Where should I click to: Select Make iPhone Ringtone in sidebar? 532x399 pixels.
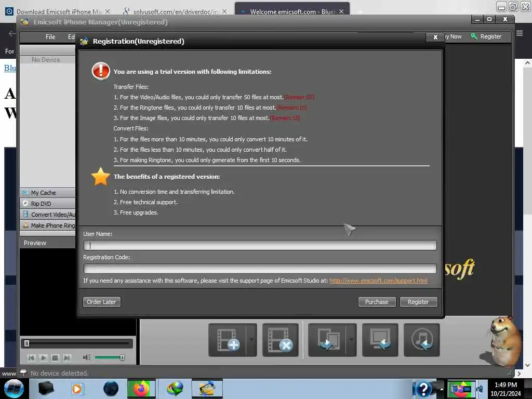click(x=48, y=225)
